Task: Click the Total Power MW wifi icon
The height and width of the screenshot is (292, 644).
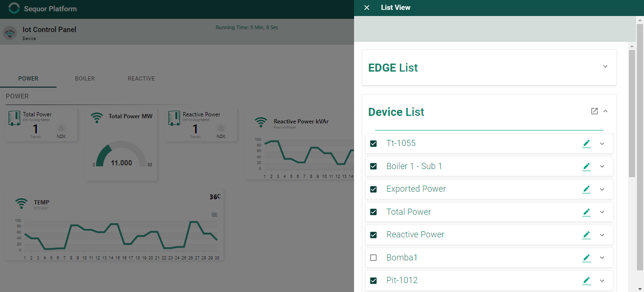Action: tap(97, 118)
